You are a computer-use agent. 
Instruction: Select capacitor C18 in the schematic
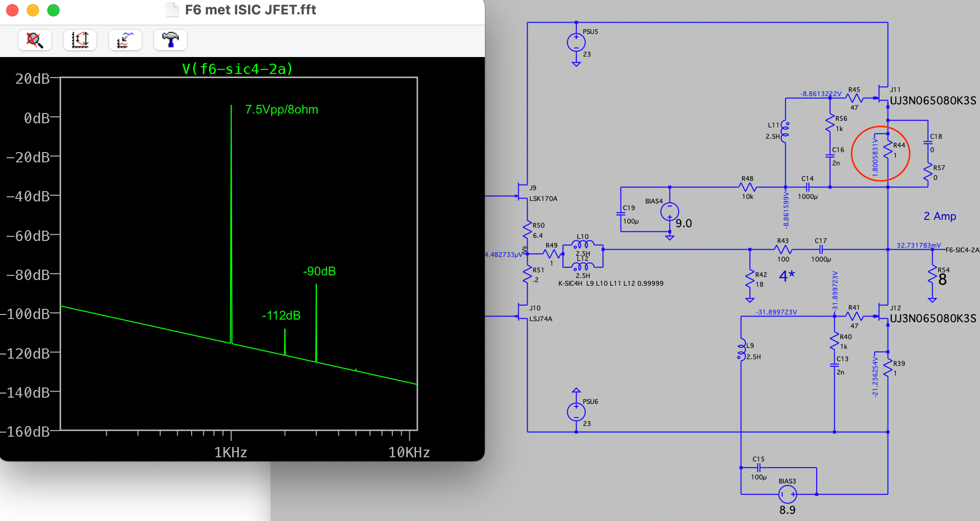(928, 142)
